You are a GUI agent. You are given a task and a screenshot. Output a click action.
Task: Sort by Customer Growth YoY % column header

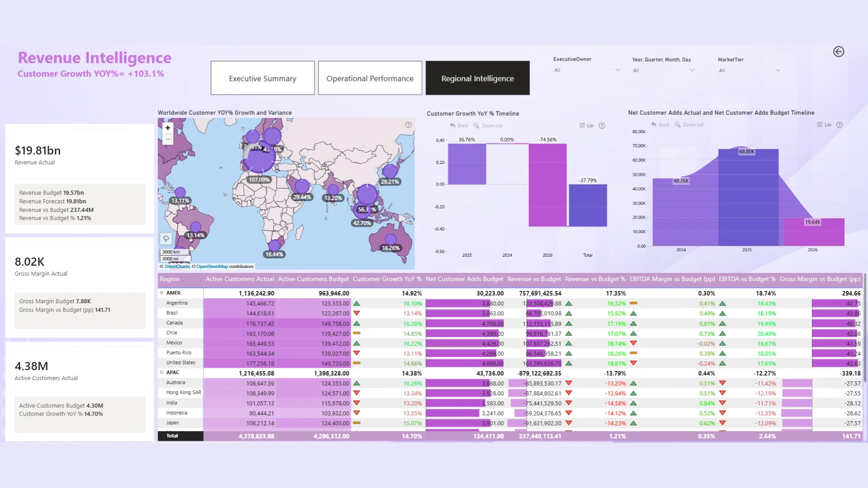coord(387,279)
